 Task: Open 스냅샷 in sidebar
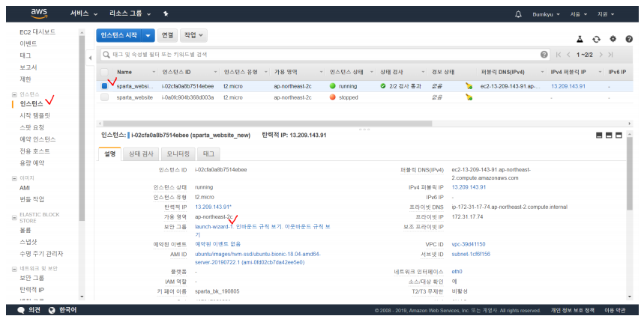coord(28,242)
